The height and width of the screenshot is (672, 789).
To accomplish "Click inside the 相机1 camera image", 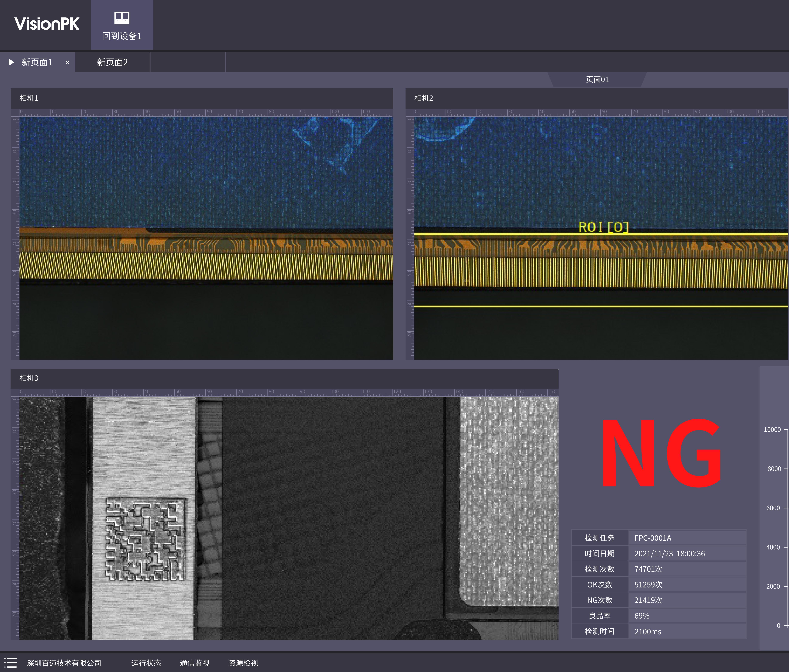I will point(206,238).
